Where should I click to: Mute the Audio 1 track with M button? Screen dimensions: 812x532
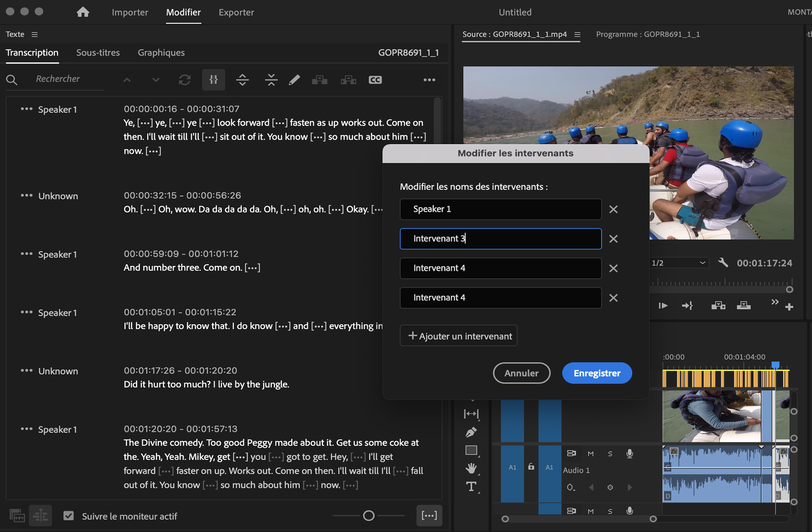coord(591,454)
